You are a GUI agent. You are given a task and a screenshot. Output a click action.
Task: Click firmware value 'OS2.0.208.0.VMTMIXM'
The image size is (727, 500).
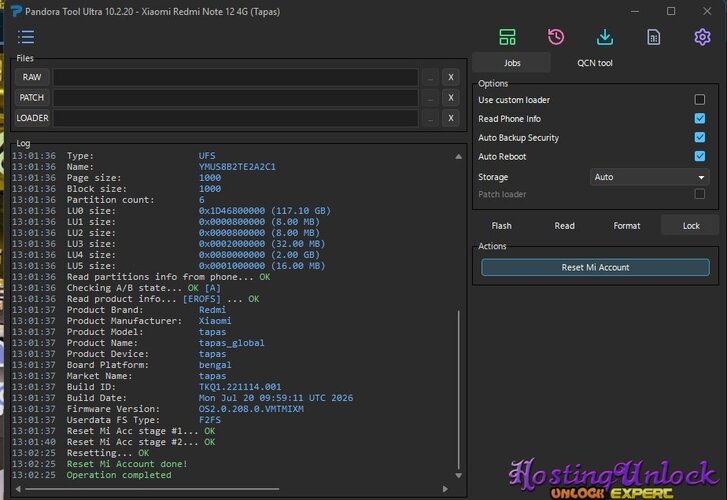[251, 409]
